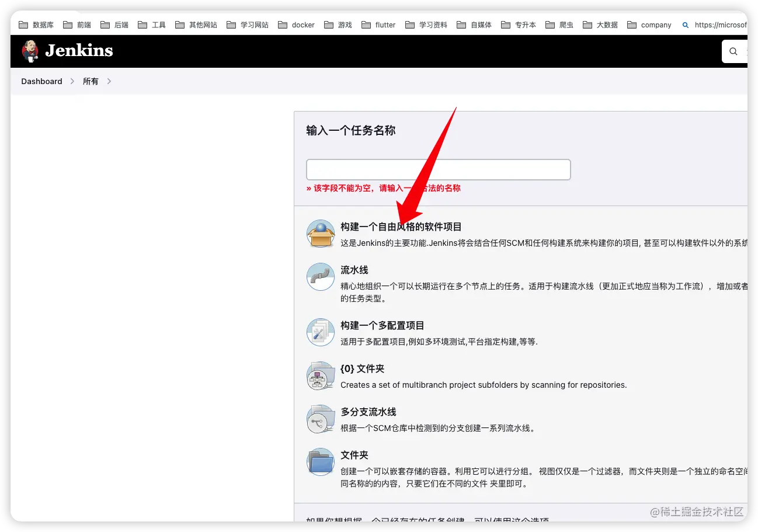Expand the chevron after Dashboard breadcrumb
Viewport: 758px width, 532px height.
(72, 81)
